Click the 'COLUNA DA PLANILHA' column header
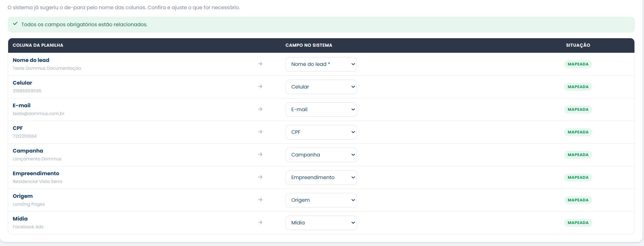Image resolution: width=644 pixels, height=246 pixels. [38, 45]
